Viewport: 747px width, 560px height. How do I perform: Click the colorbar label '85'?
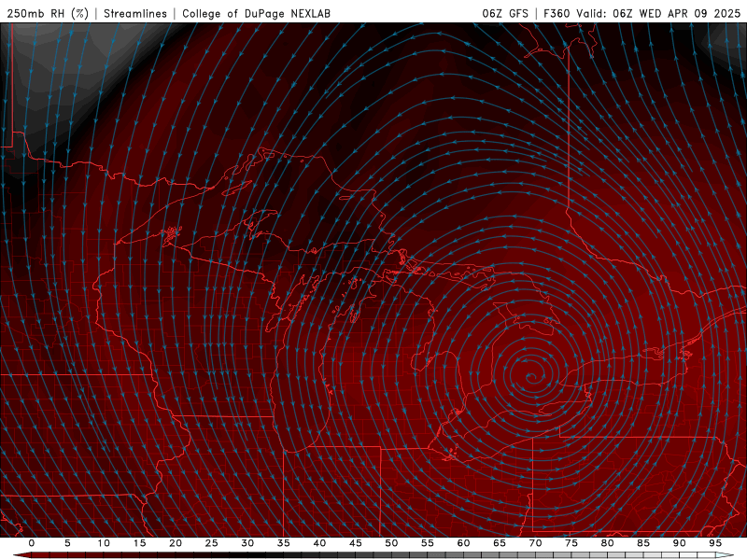coord(642,543)
